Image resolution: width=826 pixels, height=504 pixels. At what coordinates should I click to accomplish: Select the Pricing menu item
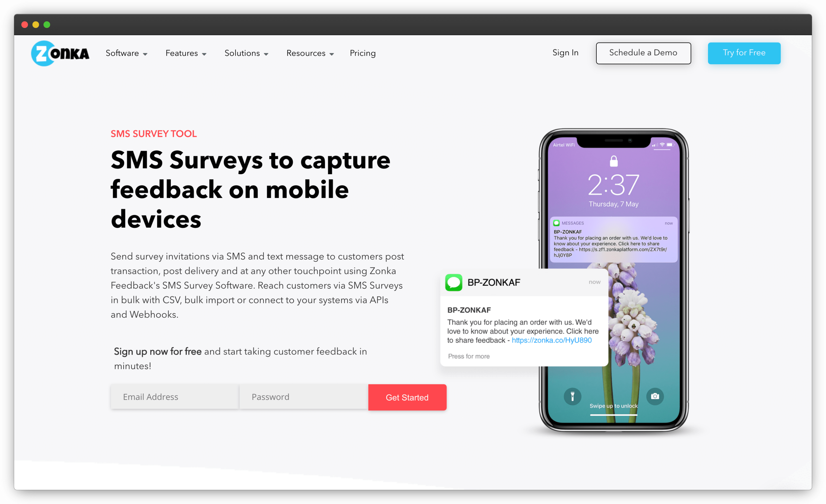coord(363,53)
